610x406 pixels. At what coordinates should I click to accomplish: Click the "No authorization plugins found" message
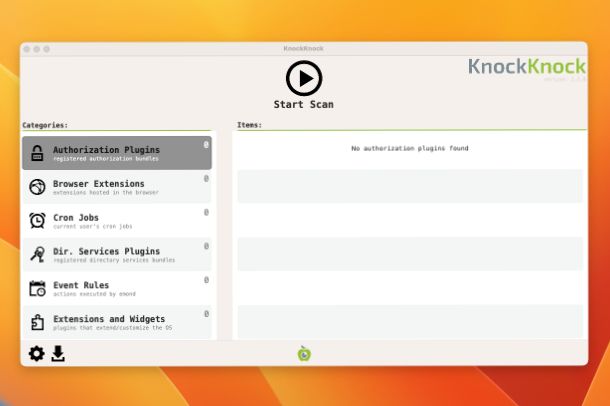pyautogui.click(x=410, y=148)
